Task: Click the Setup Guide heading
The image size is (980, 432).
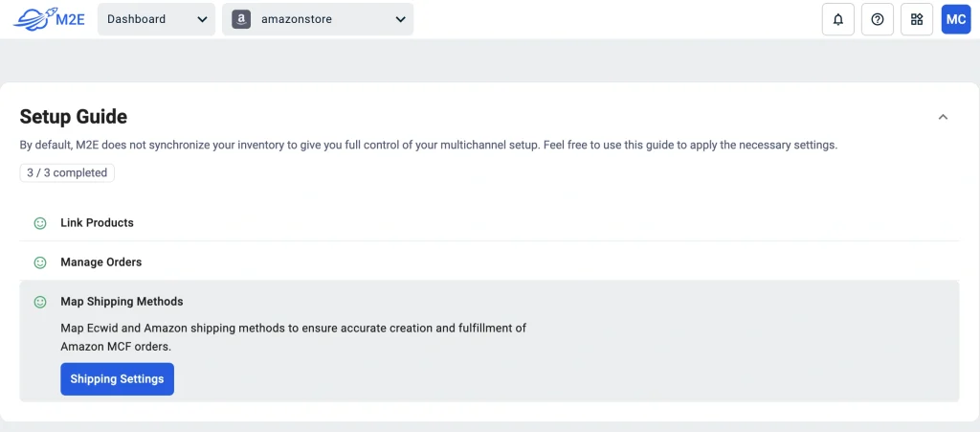Action: tap(74, 117)
